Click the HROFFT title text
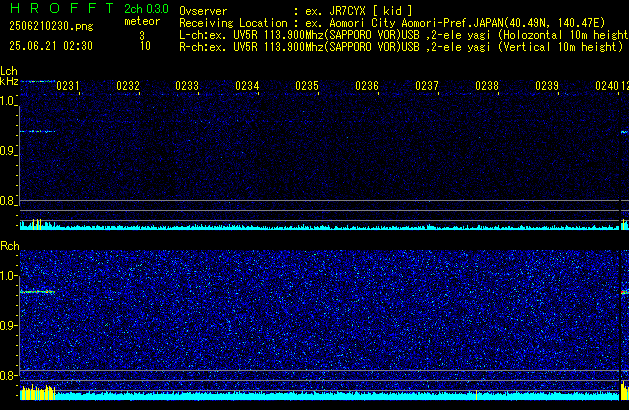629x410 pixels. click(x=62, y=8)
